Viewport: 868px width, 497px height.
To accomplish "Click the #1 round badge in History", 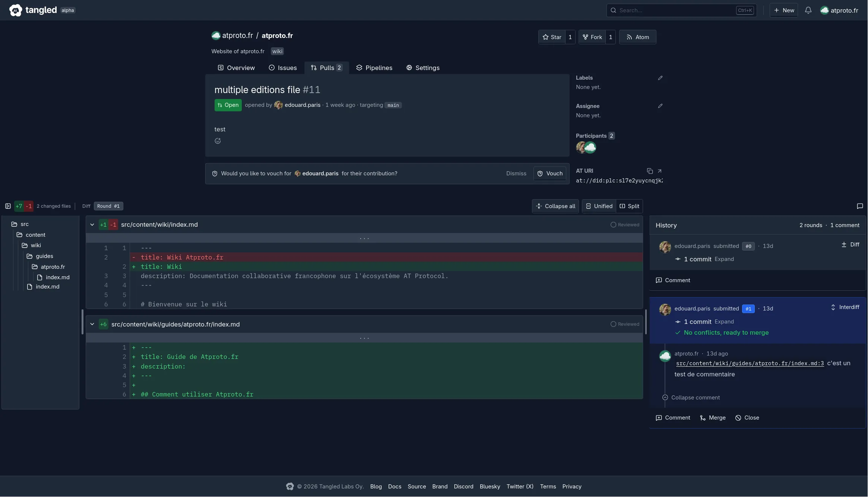I will tap(748, 309).
